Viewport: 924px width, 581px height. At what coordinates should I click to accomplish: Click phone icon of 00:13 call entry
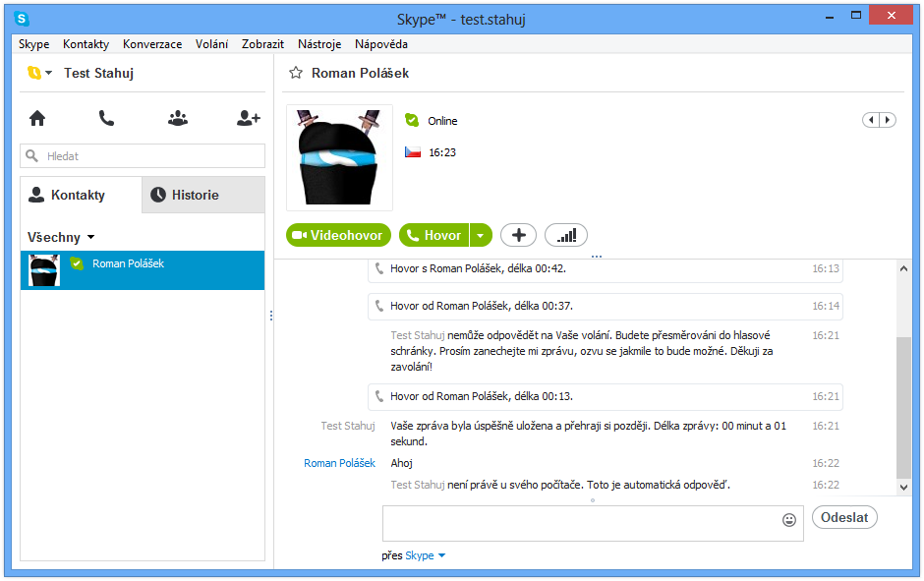click(x=379, y=396)
